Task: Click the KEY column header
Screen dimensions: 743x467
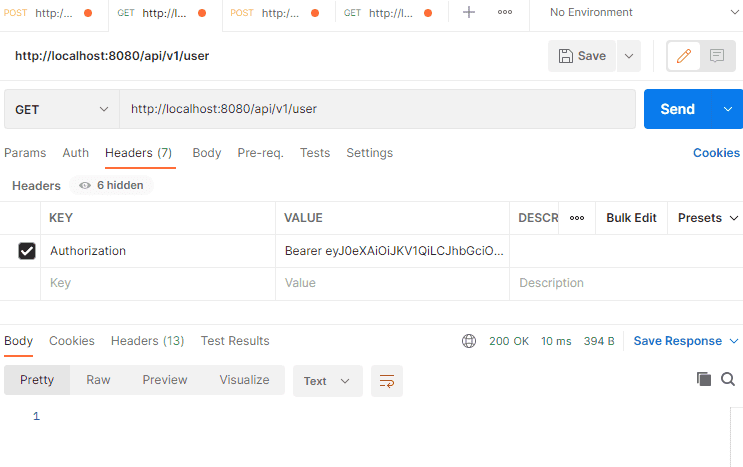Action: pos(61,218)
